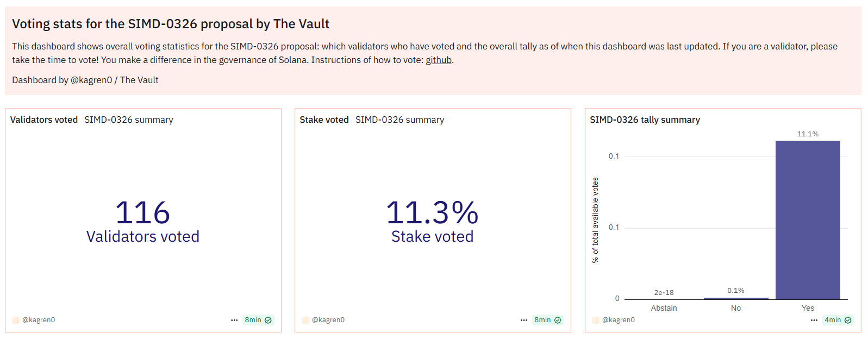The height and width of the screenshot is (339, 868).
Task: Open the ellipsis menu on the Stake voted card
Action: pos(523,320)
